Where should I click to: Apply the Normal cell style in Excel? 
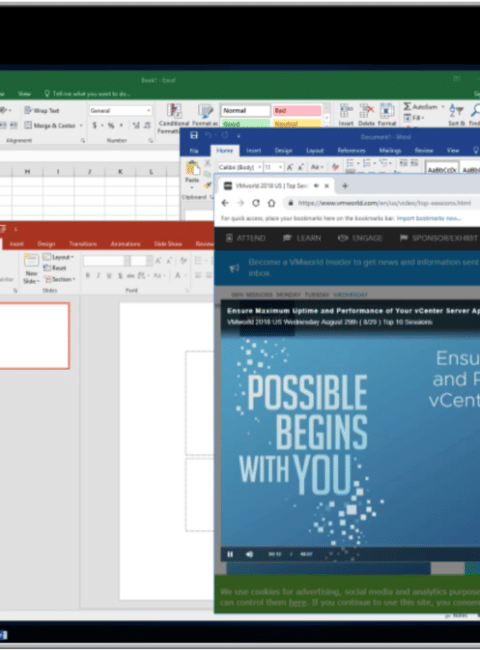(245, 111)
